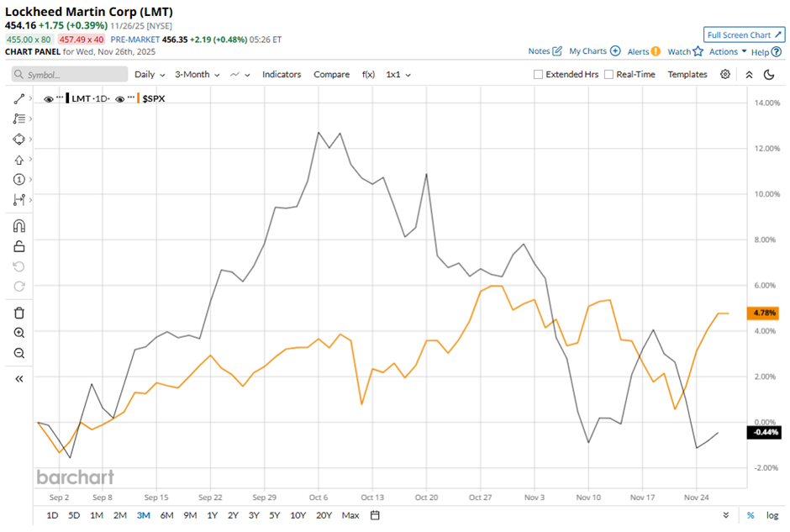Open the Help link
Viewport: 790px width, 532px height.
(766, 52)
